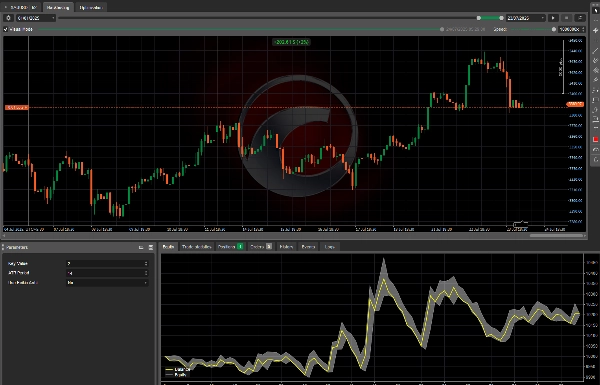This screenshot has height=385, width=600.
Task: Click the red square icon in the right toolbar
Action: [595, 140]
